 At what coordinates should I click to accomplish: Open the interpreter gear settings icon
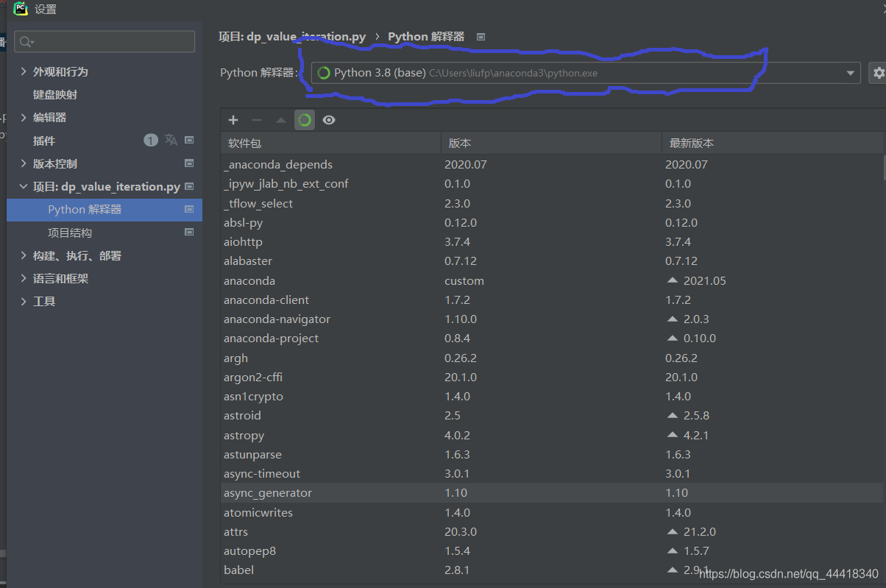point(878,73)
